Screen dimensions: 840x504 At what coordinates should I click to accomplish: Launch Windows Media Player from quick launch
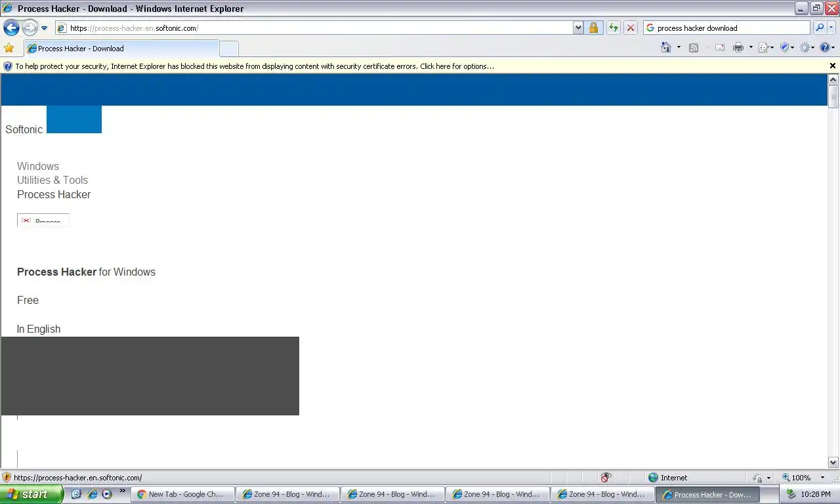tap(107, 493)
